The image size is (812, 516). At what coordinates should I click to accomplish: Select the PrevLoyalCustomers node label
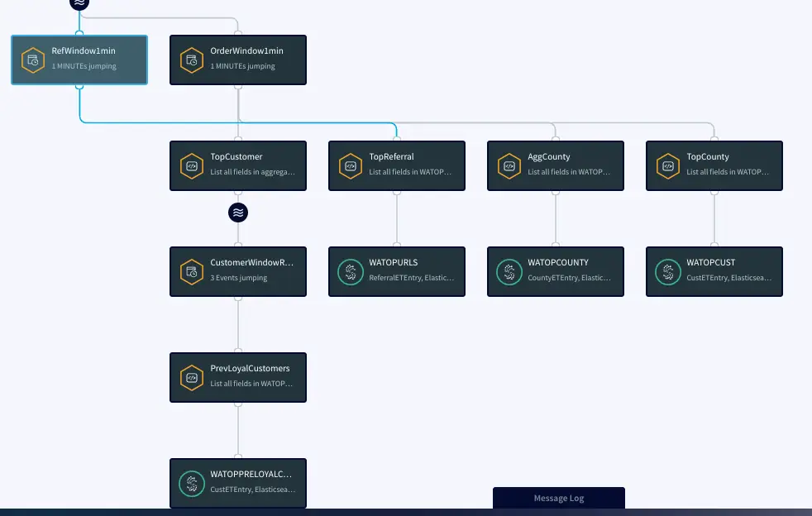point(250,368)
